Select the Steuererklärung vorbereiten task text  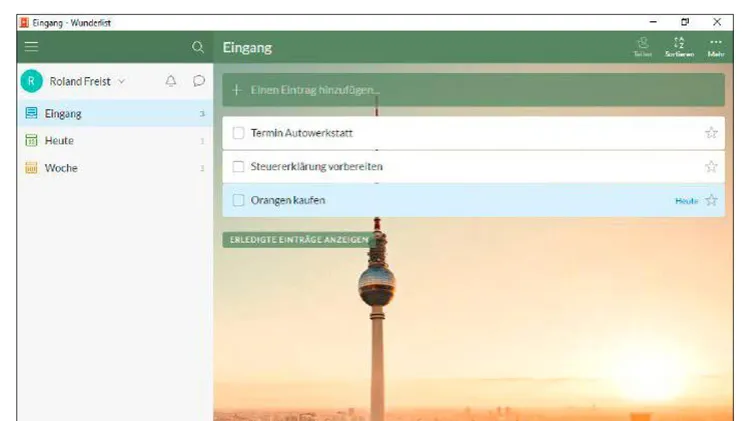317,166
